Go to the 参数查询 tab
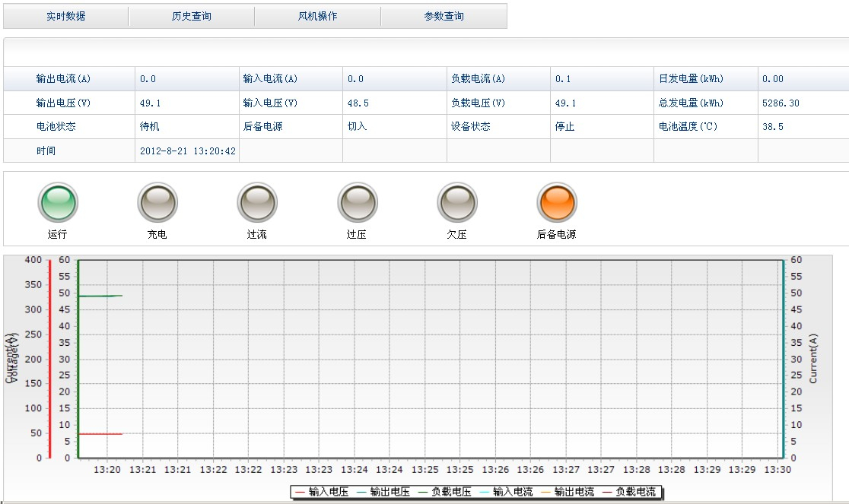 coord(444,16)
